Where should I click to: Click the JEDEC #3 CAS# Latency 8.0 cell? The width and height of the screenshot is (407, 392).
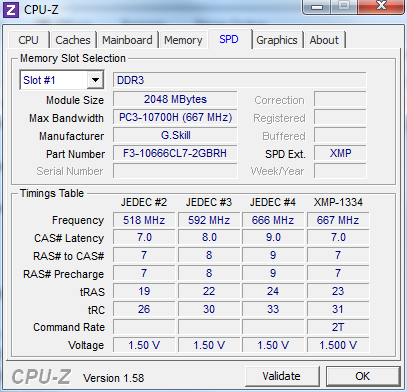[209, 237]
